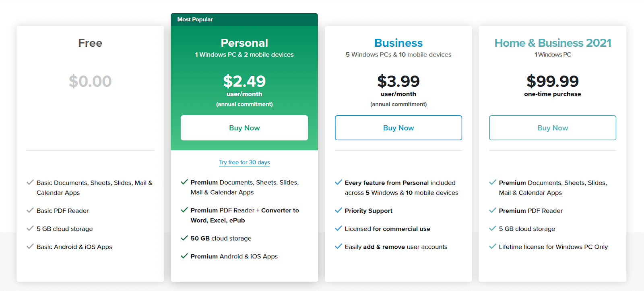Click the Free plan title
The height and width of the screenshot is (291, 644).
point(90,43)
